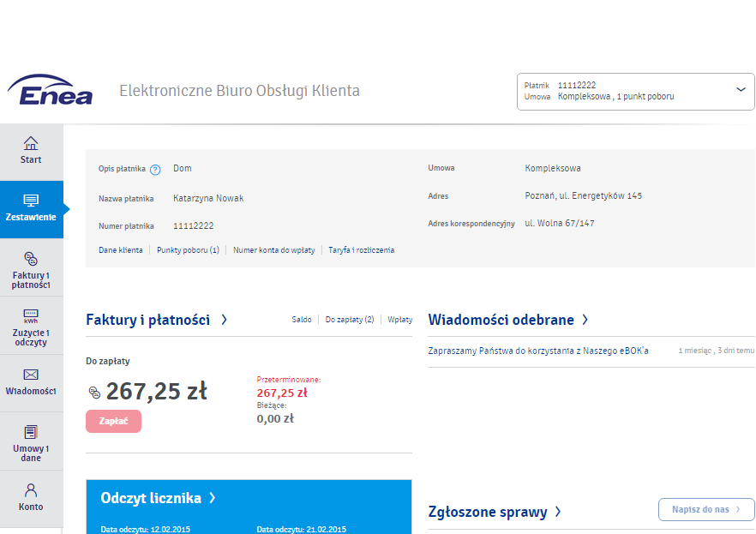This screenshot has width=756, height=534.
Task: Switch to the Saldo tab
Action: (302, 320)
